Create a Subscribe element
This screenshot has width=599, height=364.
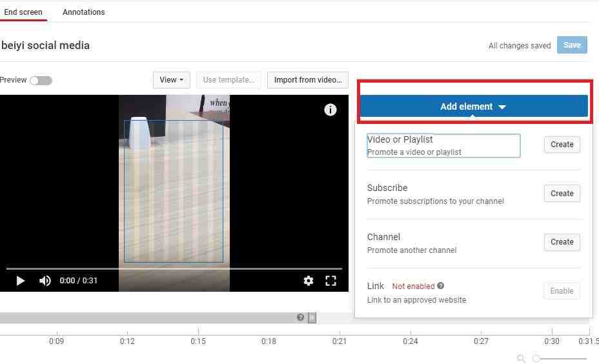(x=562, y=194)
